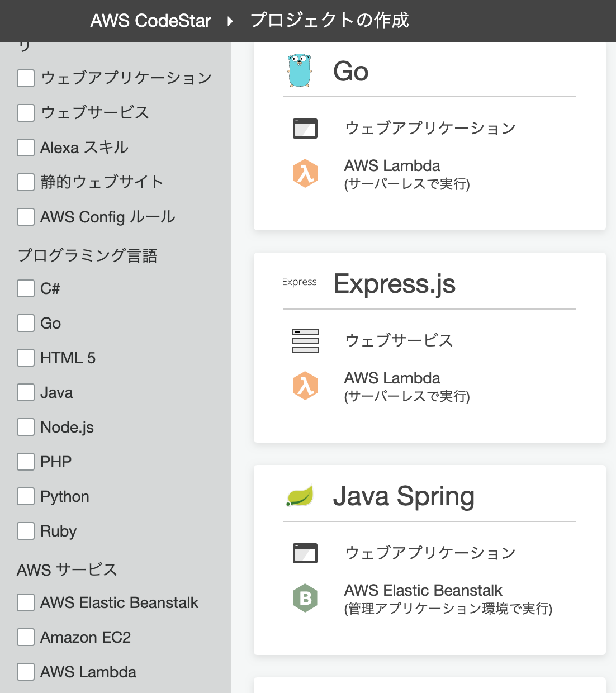Check the Amazon EC2 service checkbox
Viewport: 616px width, 693px height.
click(x=26, y=637)
